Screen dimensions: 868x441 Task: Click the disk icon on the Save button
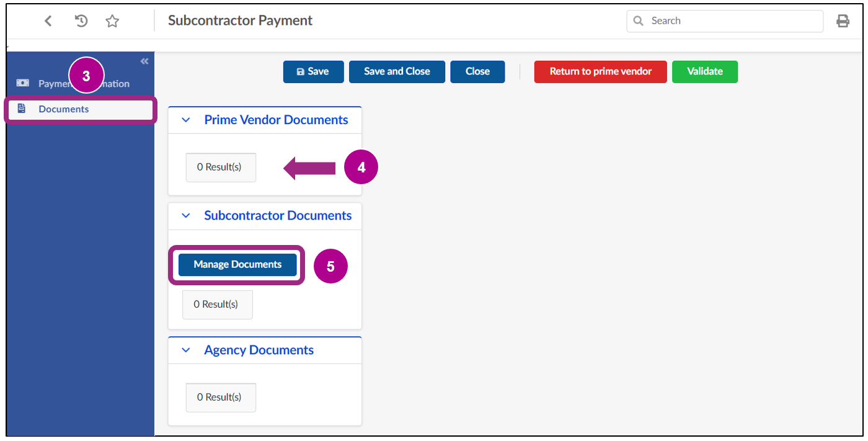click(300, 71)
